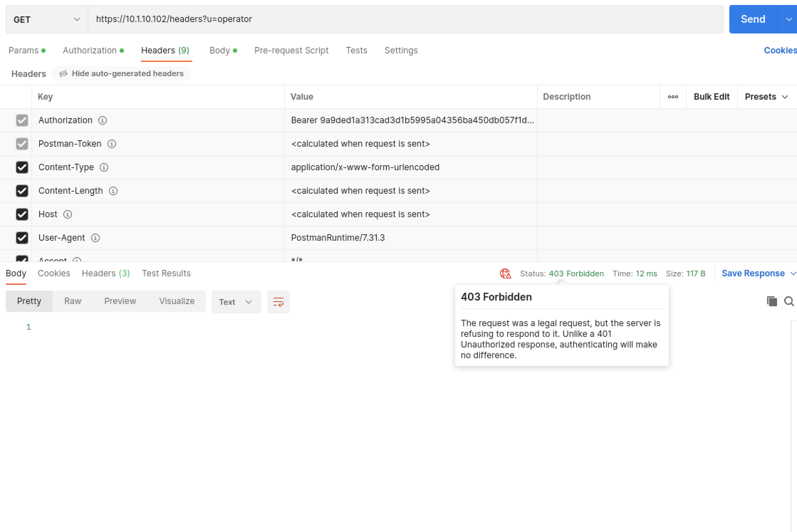797x532 pixels.
Task: Click the Host calculated value cell
Action: point(411,214)
